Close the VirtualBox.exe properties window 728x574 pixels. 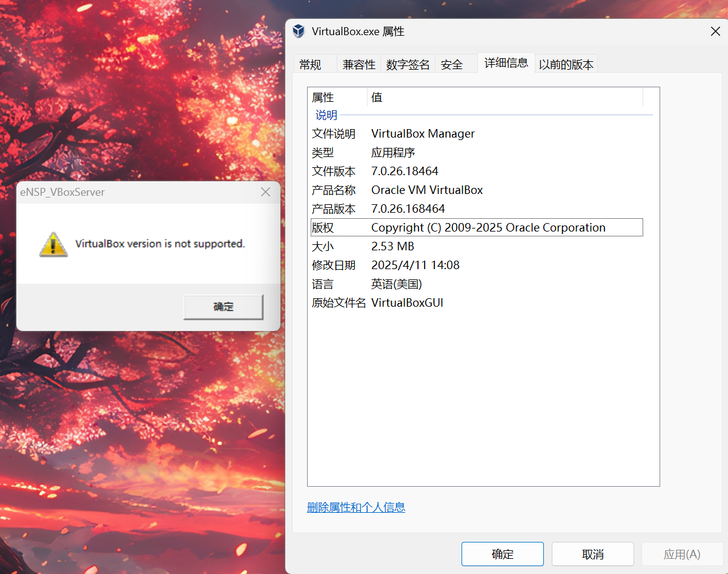[715, 32]
